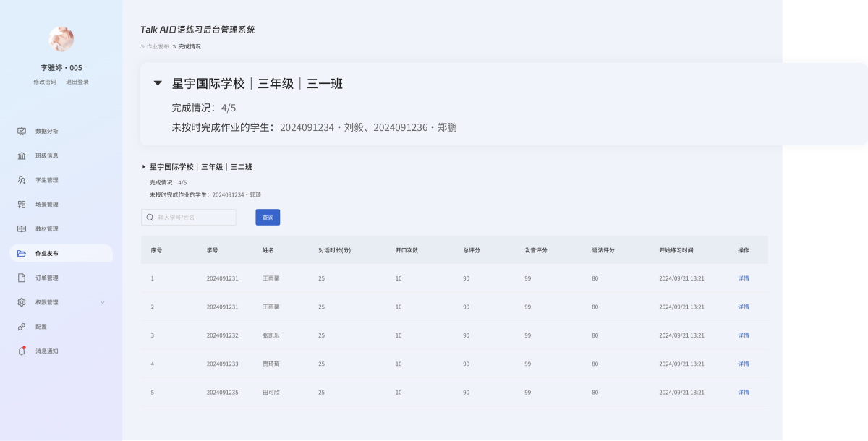Select 作业发布 in the sidebar menu
The image size is (868, 441).
click(47, 253)
